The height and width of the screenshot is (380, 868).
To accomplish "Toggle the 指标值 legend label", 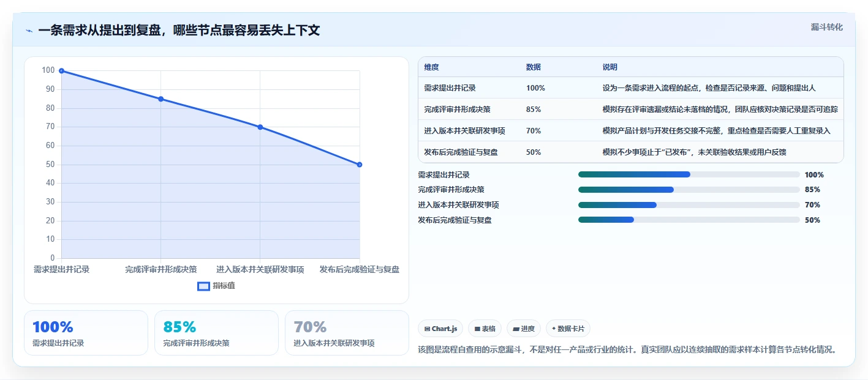I will [224, 286].
